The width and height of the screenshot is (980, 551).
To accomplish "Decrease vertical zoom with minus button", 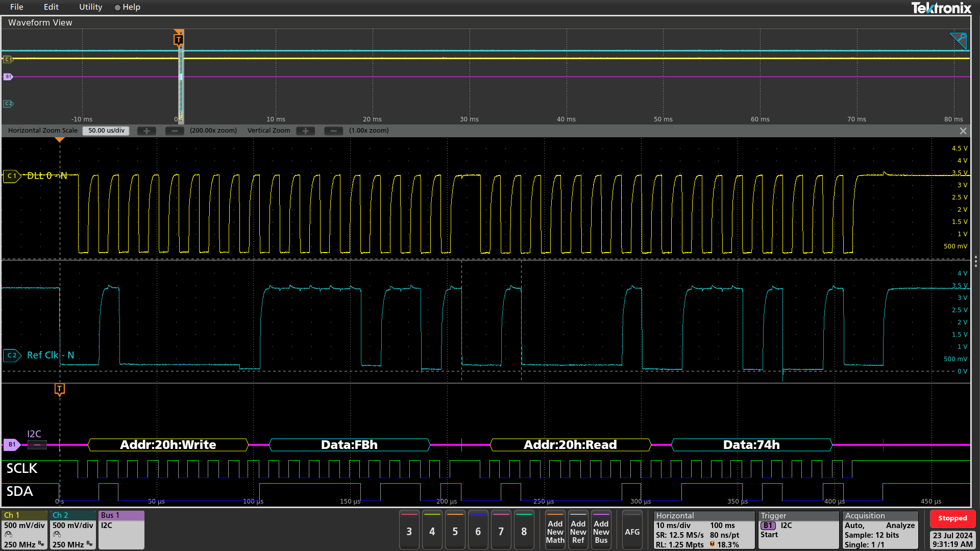I will 333,131.
